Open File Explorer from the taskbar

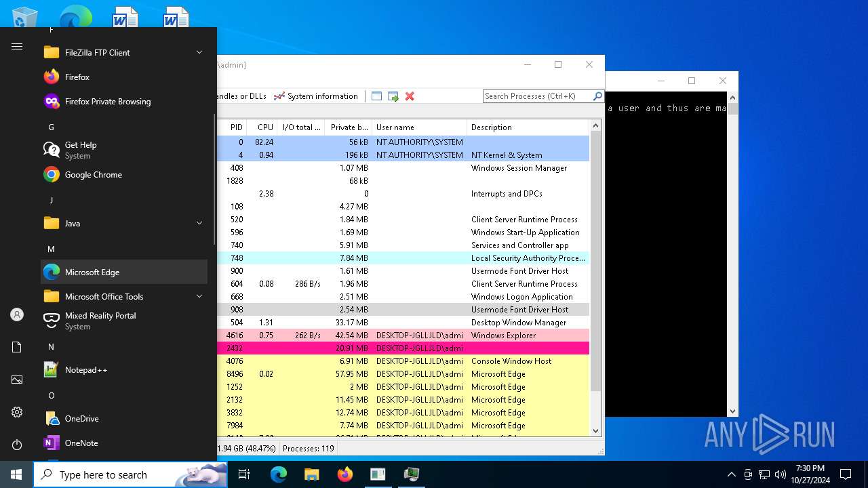[x=311, y=474]
